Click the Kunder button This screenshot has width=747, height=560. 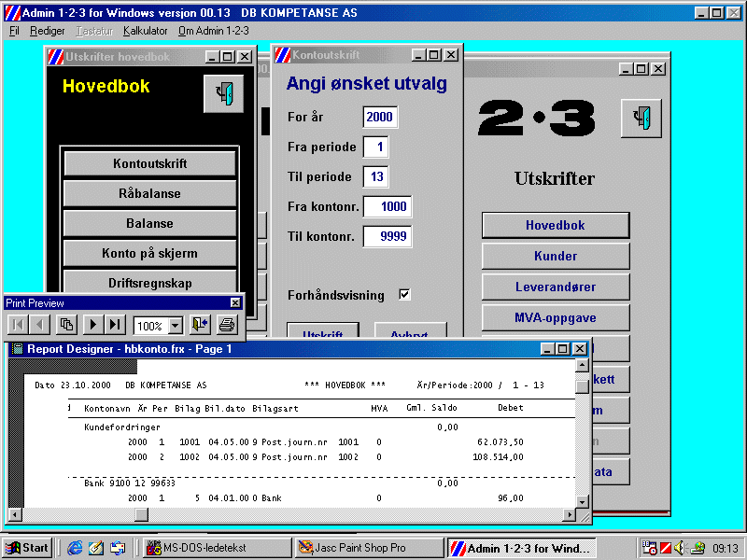556,256
